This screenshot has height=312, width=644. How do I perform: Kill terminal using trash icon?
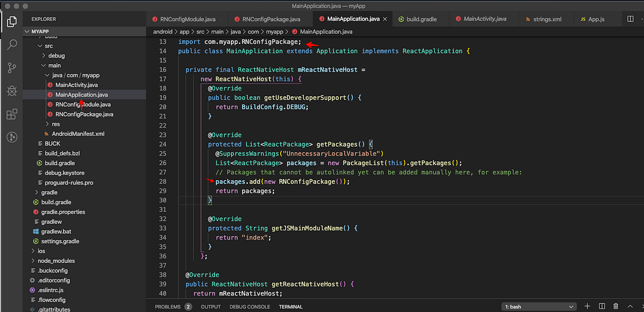point(617,306)
